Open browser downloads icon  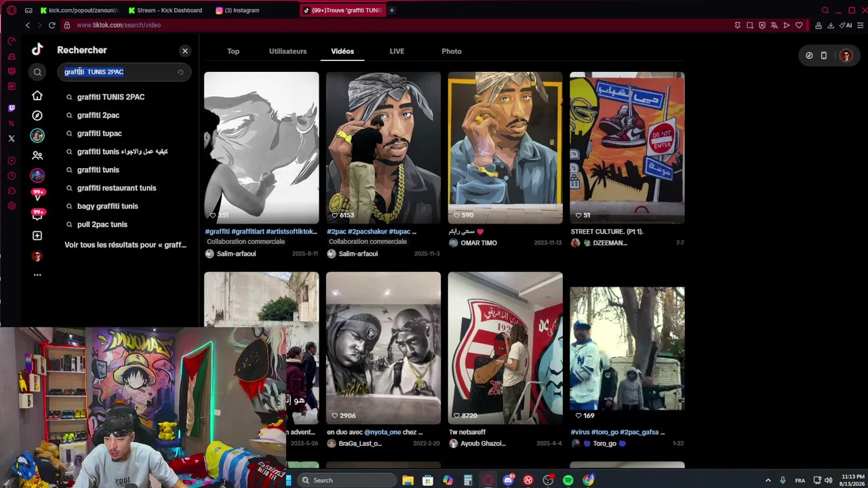[x=831, y=25]
